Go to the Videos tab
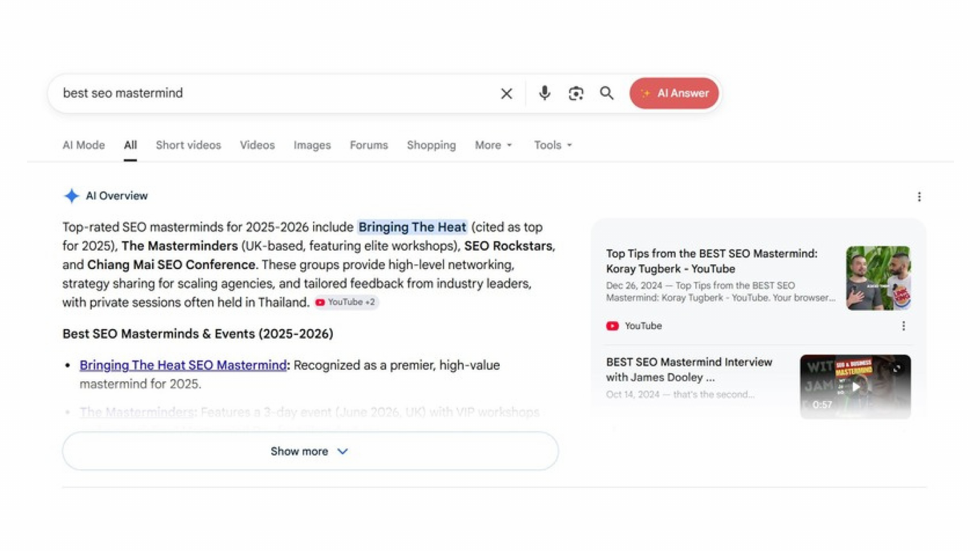 click(x=257, y=145)
